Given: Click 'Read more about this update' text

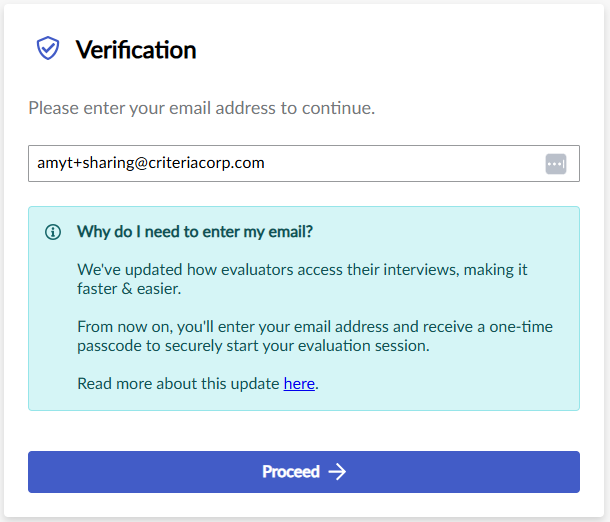Looking at the screenshot, I should click(178, 383).
